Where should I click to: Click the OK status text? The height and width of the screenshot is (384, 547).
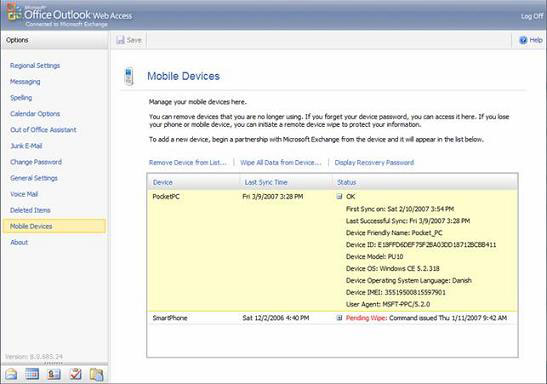tap(351, 196)
